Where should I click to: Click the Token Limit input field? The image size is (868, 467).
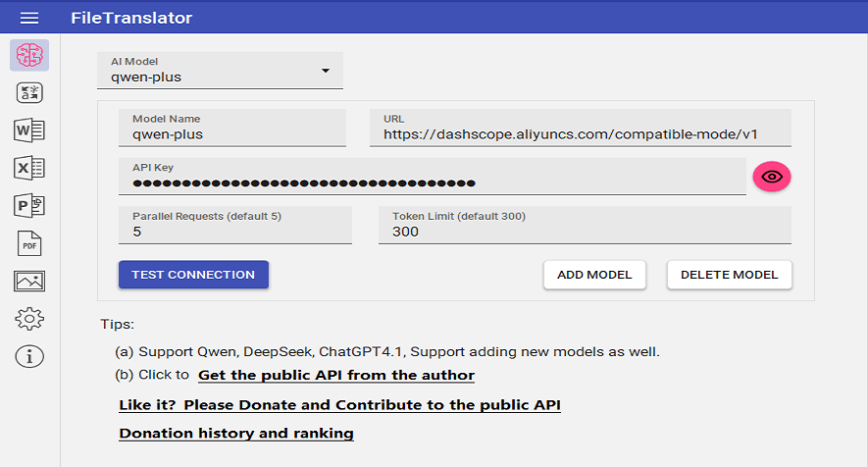pyautogui.click(x=584, y=232)
